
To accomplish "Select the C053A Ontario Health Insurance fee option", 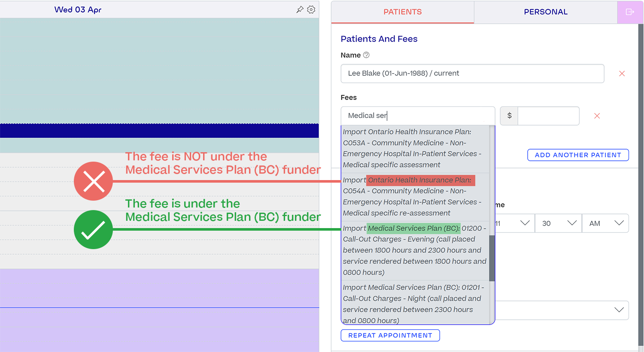I will 415,148.
